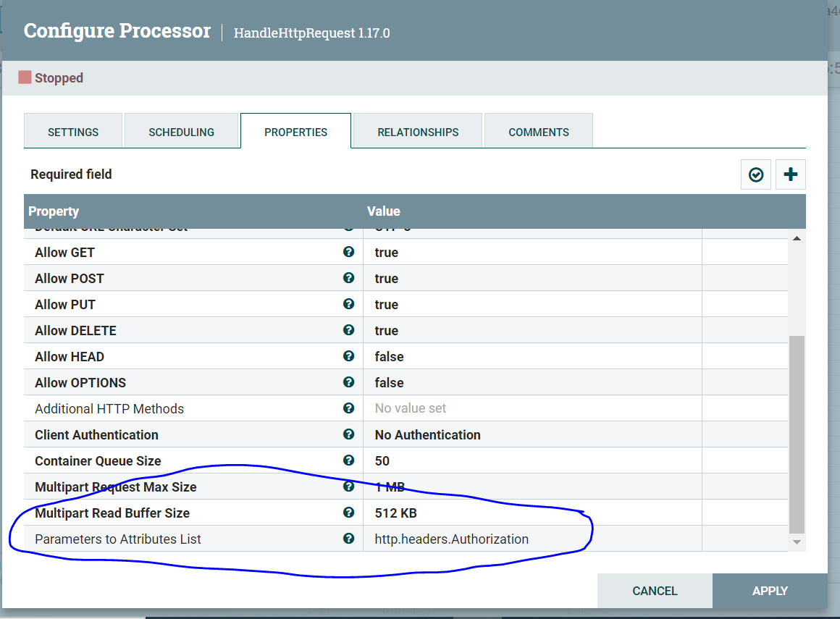Show help for Allow GET property

[x=348, y=252]
